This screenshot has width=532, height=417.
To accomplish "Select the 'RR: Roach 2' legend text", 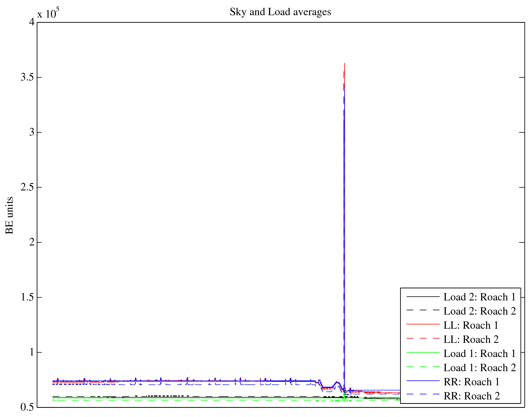I will click(471, 396).
